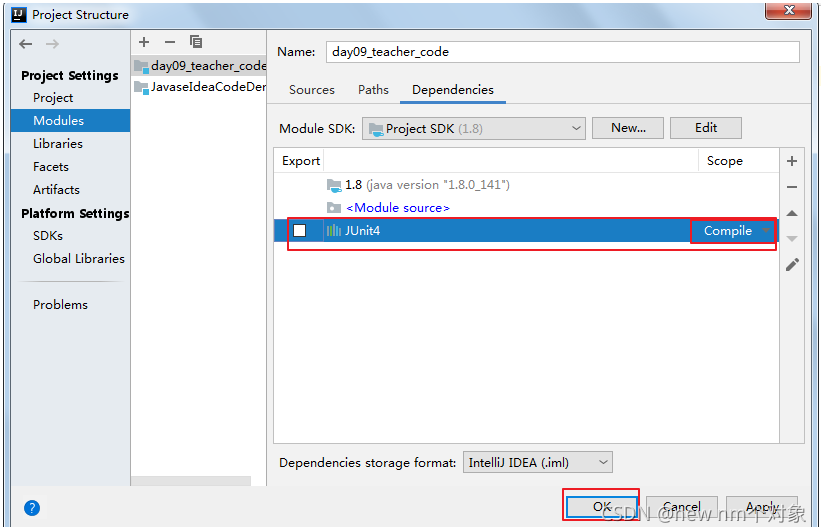Screen dimensions: 822x532
Task: Click the Apply button
Action: click(x=762, y=506)
